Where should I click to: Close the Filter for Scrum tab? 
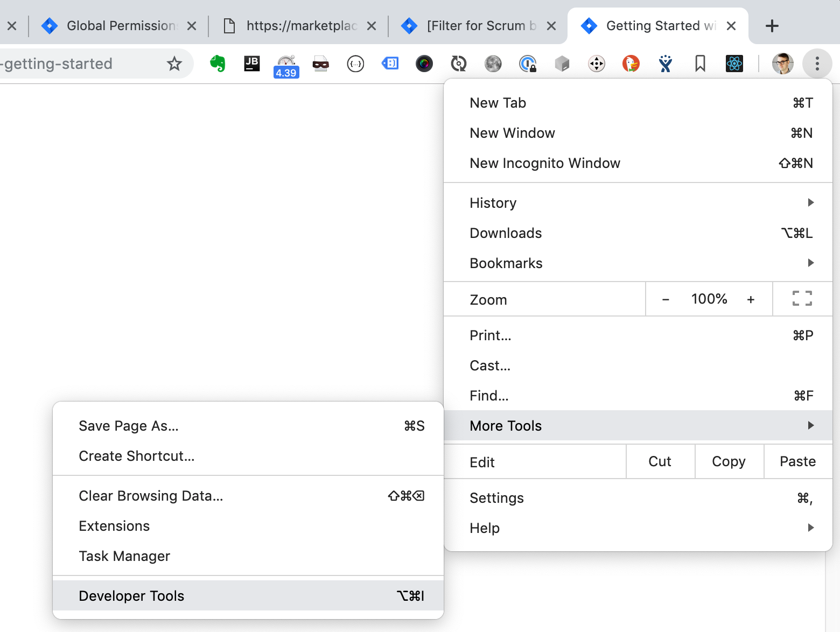551,26
